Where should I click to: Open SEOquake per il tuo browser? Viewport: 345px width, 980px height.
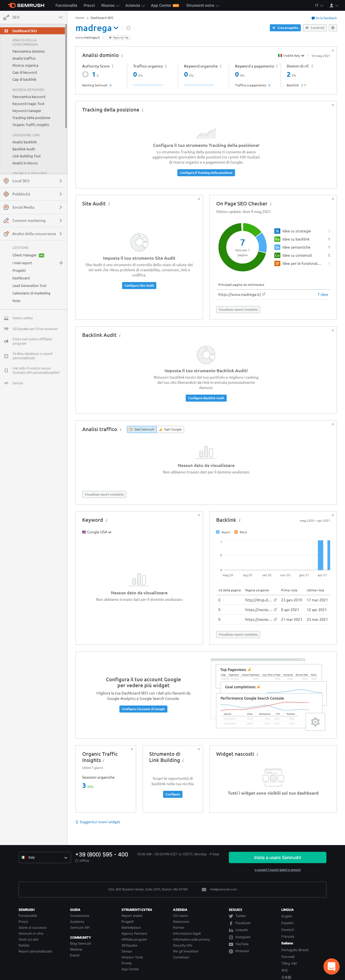(x=35, y=329)
